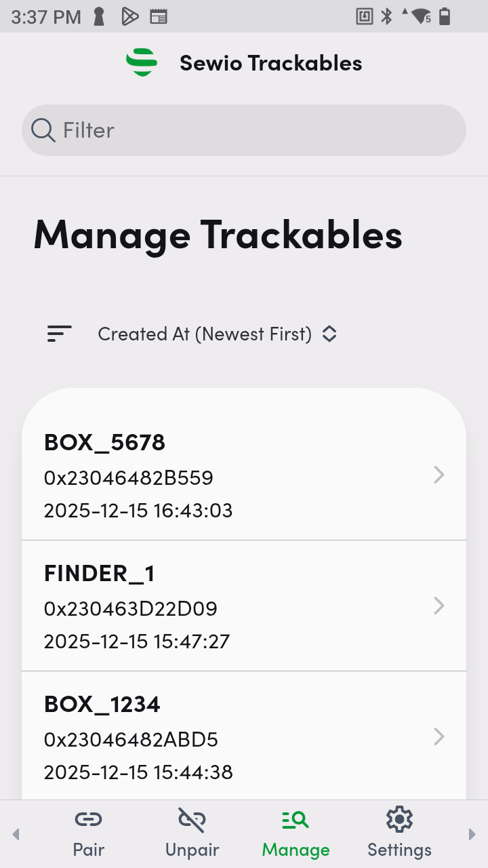Viewport: 488px width, 868px height.
Task: Expand BOX_5678 details chevron
Action: pyautogui.click(x=439, y=475)
